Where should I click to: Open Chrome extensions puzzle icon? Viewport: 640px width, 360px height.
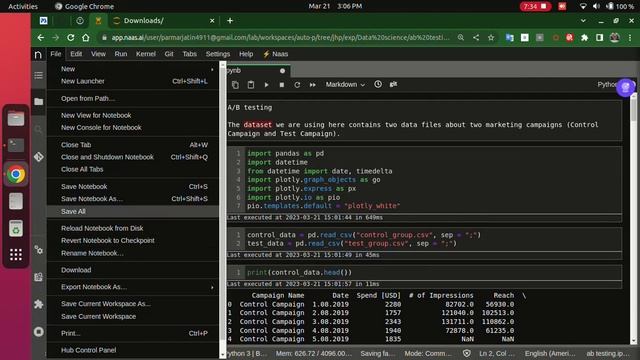click(x=584, y=38)
